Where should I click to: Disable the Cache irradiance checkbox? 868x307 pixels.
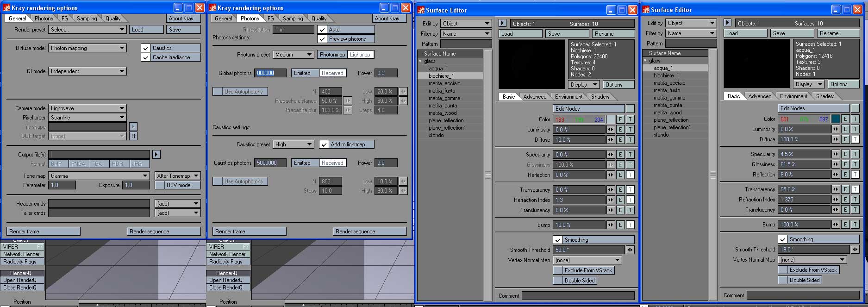(146, 57)
